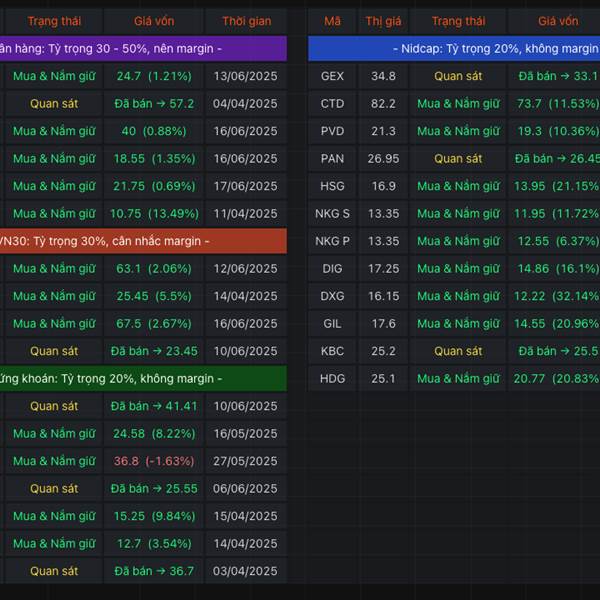Image resolution: width=600 pixels, height=600 pixels.
Task: Click the Quan sát status in GEX row
Action: click(458, 76)
